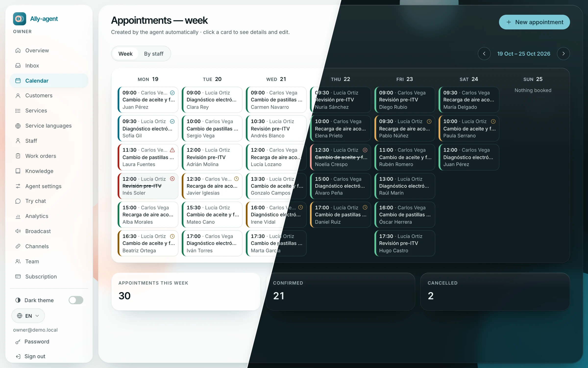Click the Staff person icon
The width and height of the screenshot is (588, 368).
[18, 141]
